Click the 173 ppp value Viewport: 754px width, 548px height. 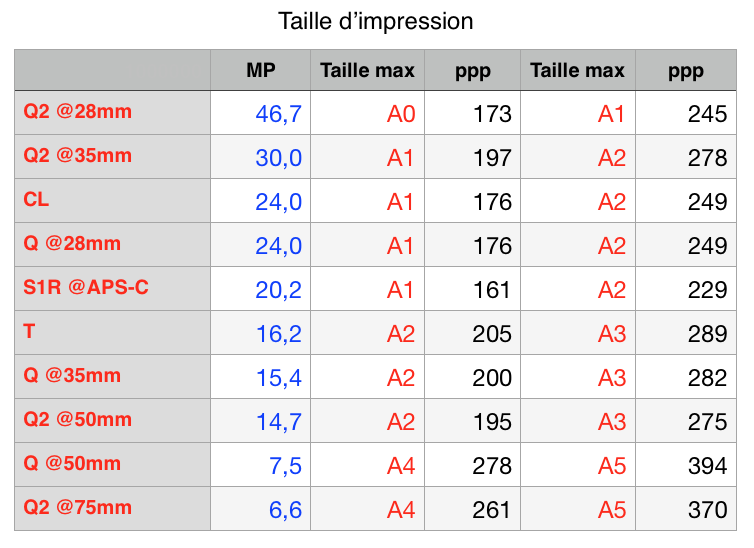click(x=492, y=114)
